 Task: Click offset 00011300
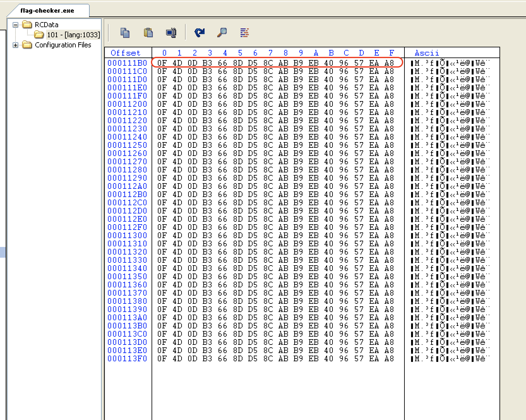128,235
